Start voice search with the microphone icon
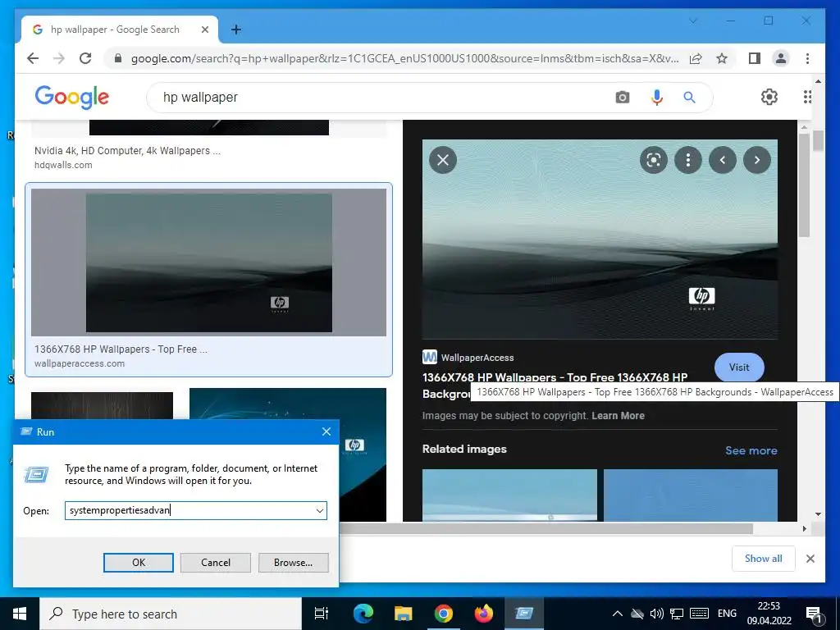 click(657, 97)
